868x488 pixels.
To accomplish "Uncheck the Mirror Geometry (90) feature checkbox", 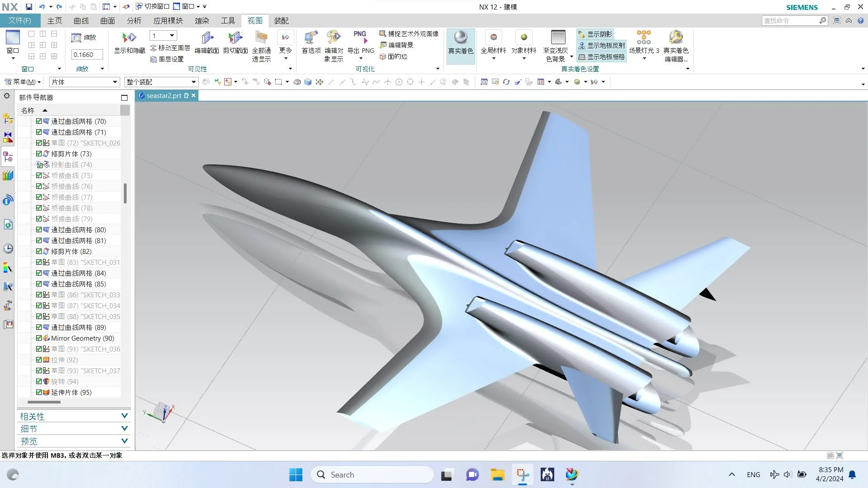I will click(39, 338).
